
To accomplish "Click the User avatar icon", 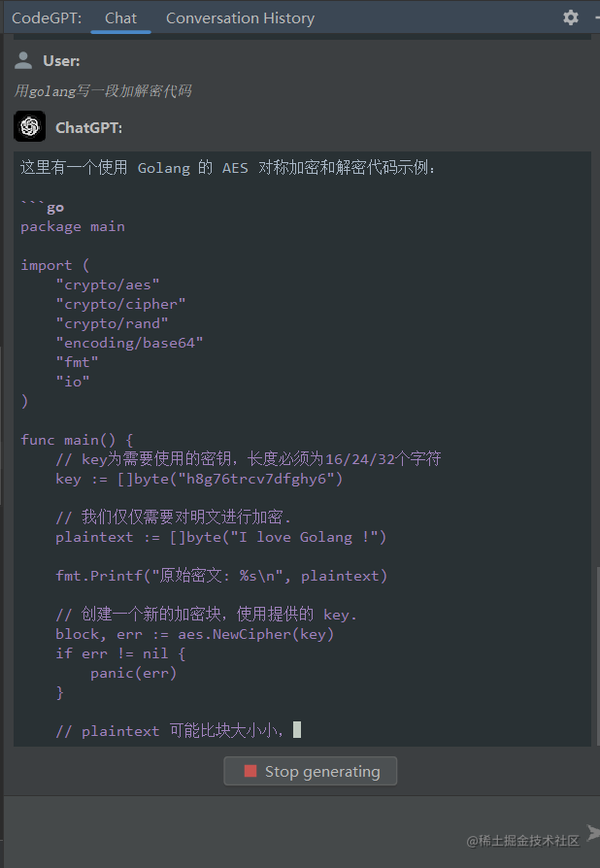I will coord(23,59).
